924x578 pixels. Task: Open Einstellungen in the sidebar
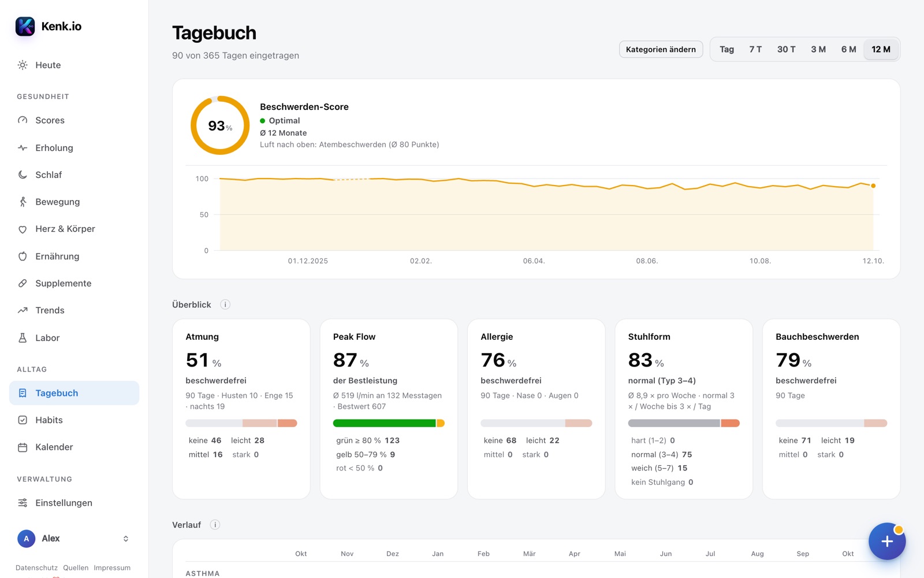point(74,503)
